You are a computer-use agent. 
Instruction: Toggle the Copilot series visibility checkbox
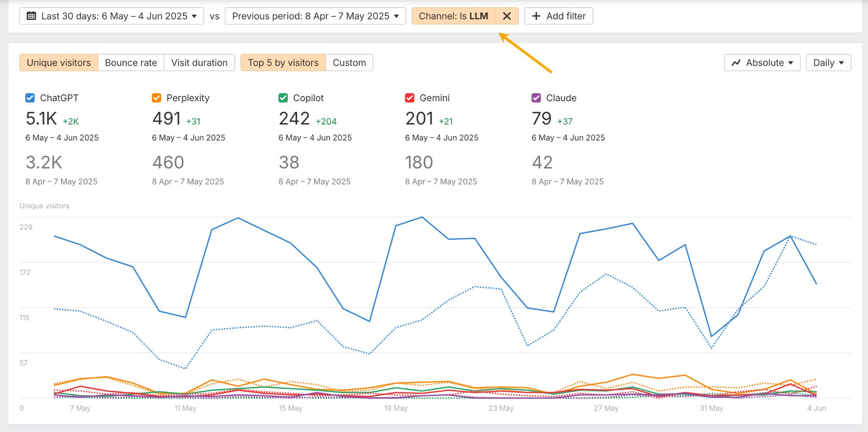coord(283,98)
